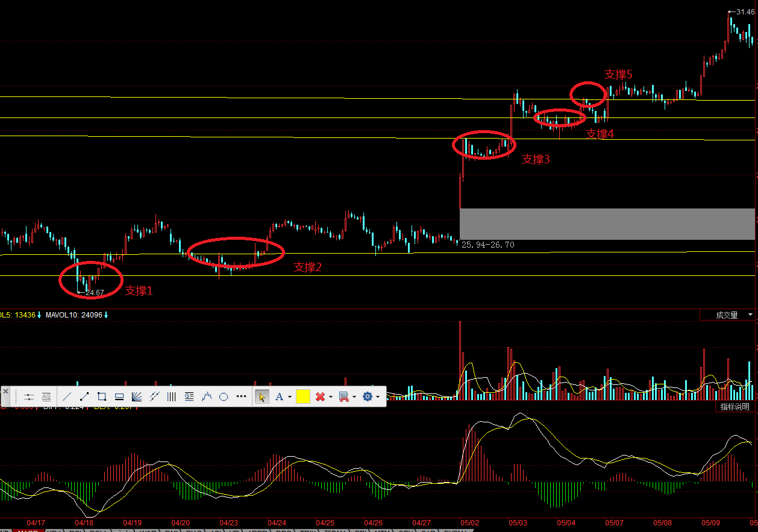758x532 pixels.
Task: Click the 05/09 date label
Action: 711,522
